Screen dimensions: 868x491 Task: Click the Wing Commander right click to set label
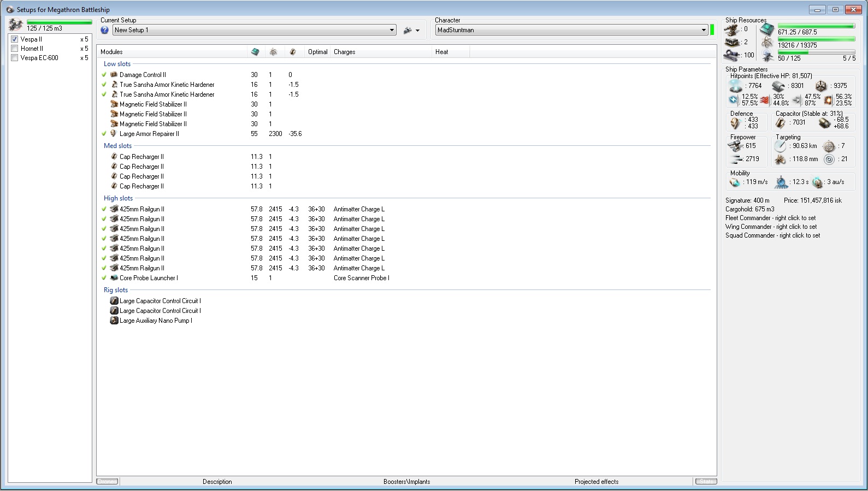tap(771, 227)
